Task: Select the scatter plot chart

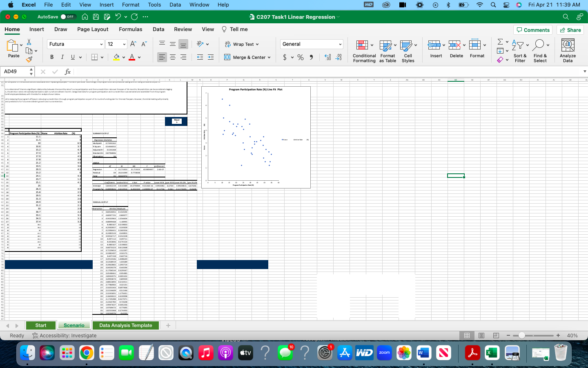Action: [x=256, y=137]
